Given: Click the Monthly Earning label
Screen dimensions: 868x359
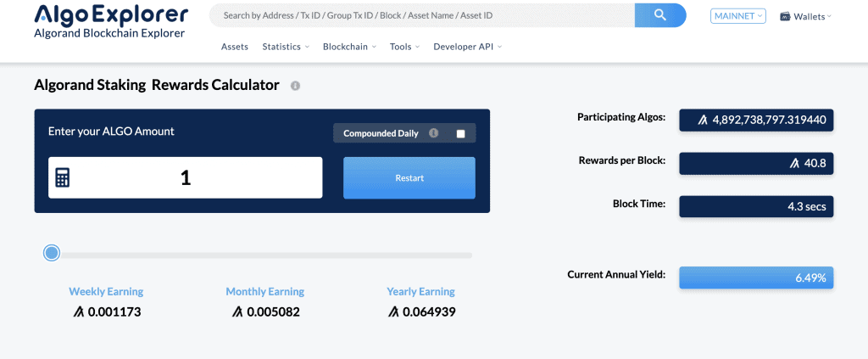Looking at the screenshot, I should (265, 291).
